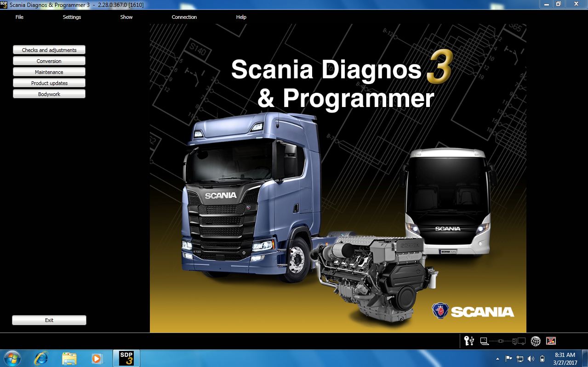Click the Conversion button
The height and width of the screenshot is (367, 588).
point(49,61)
